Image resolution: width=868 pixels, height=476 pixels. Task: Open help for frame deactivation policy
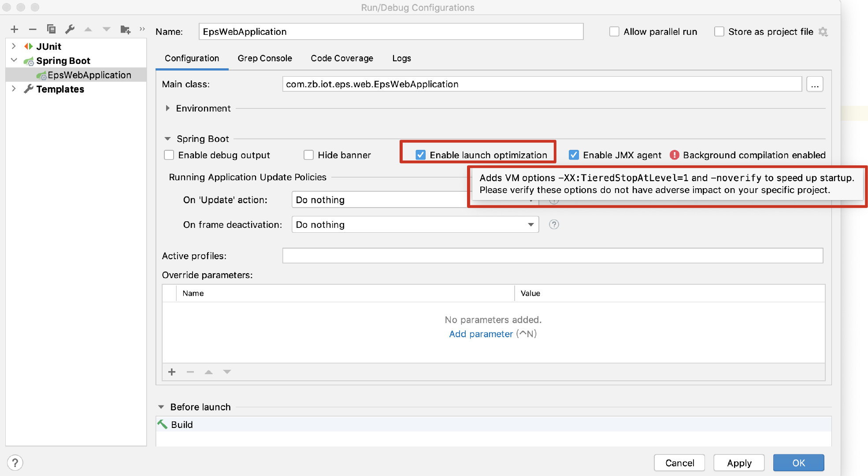tap(554, 225)
